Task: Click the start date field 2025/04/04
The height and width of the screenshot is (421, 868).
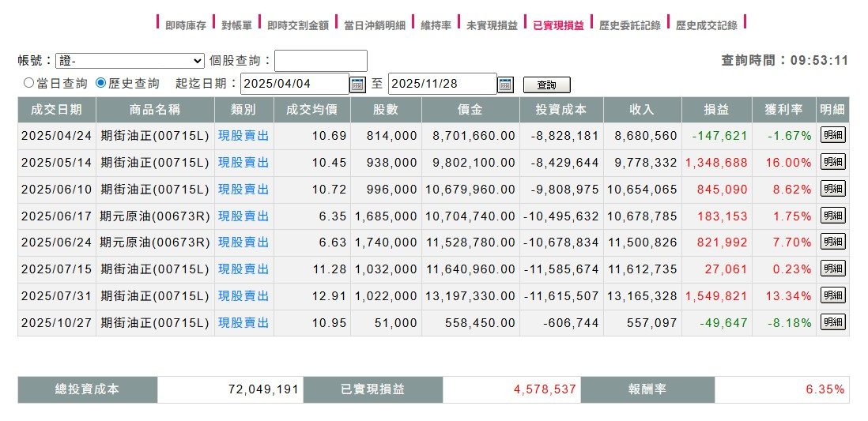Action: [x=295, y=84]
